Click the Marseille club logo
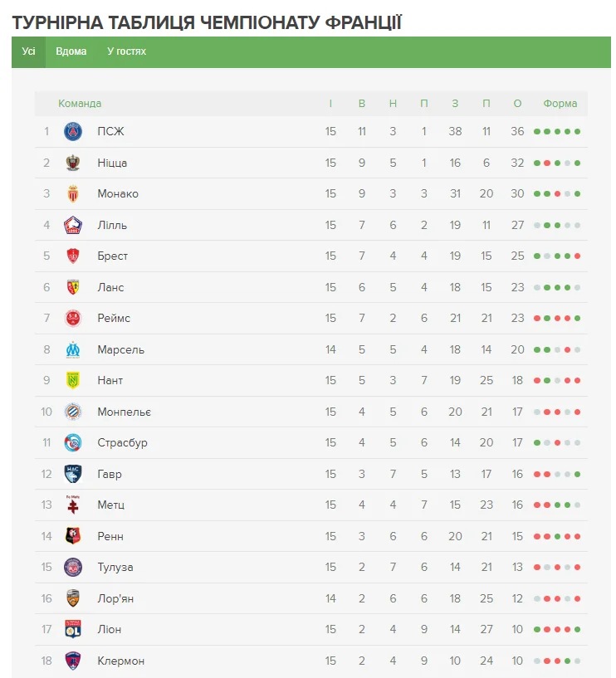The width and height of the screenshot is (616, 678). (x=73, y=349)
